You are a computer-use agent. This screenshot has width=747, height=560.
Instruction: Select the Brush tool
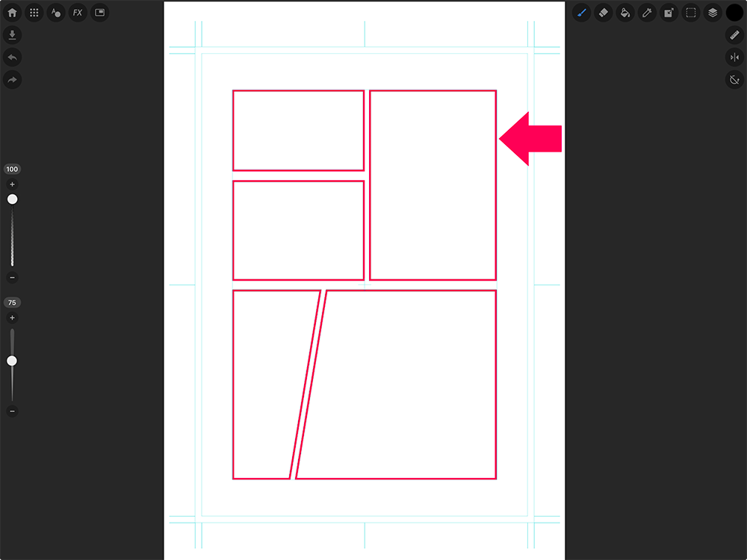(582, 13)
